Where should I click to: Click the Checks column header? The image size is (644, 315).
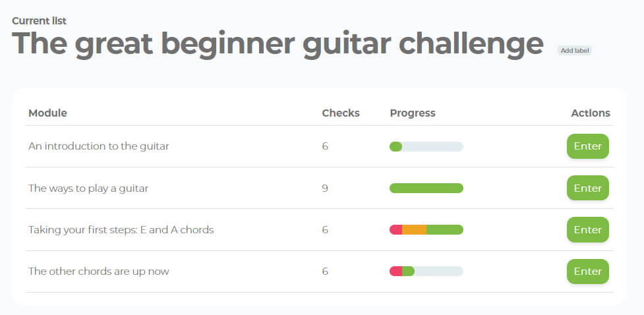click(x=340, y=113)
